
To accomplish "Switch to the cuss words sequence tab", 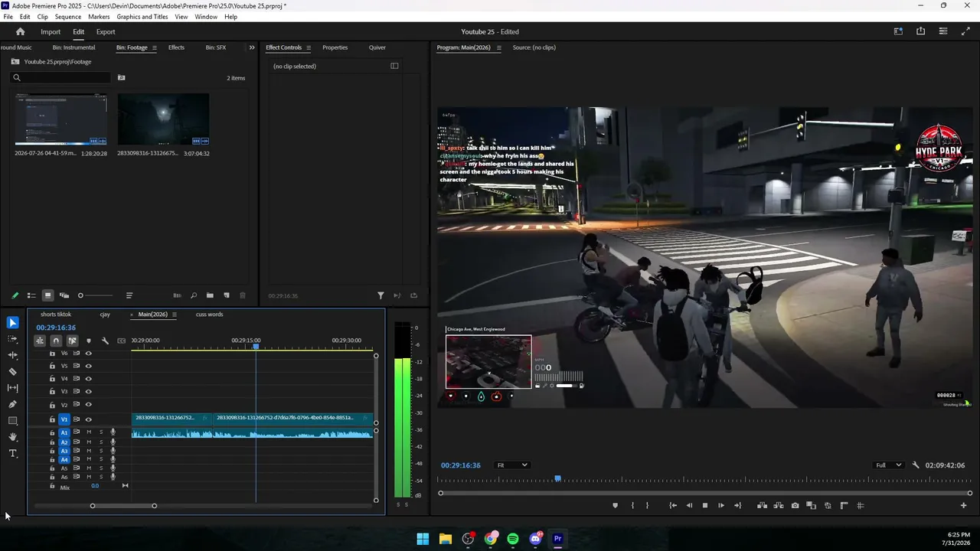I will [x=209, y=315].
